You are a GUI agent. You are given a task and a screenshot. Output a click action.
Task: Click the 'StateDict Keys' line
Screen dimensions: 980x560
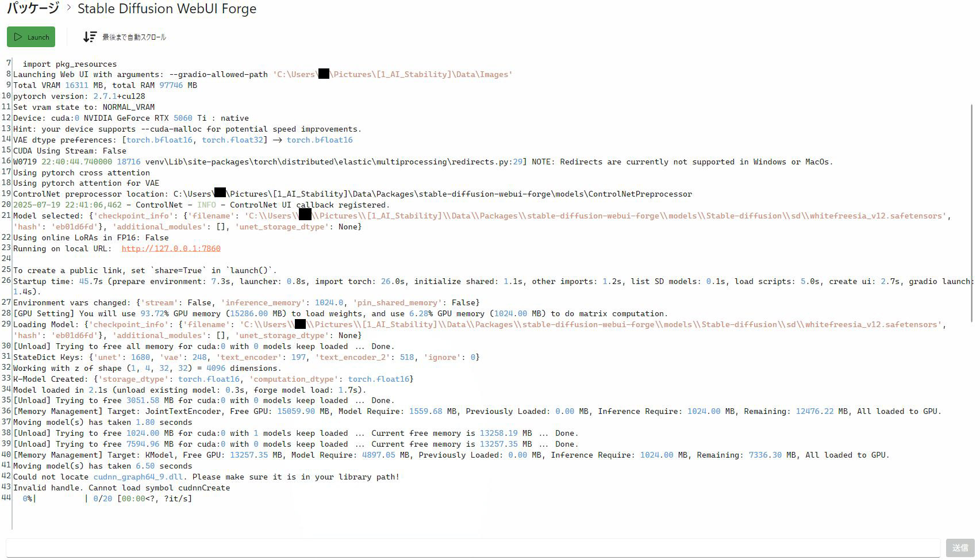(247, 357)
